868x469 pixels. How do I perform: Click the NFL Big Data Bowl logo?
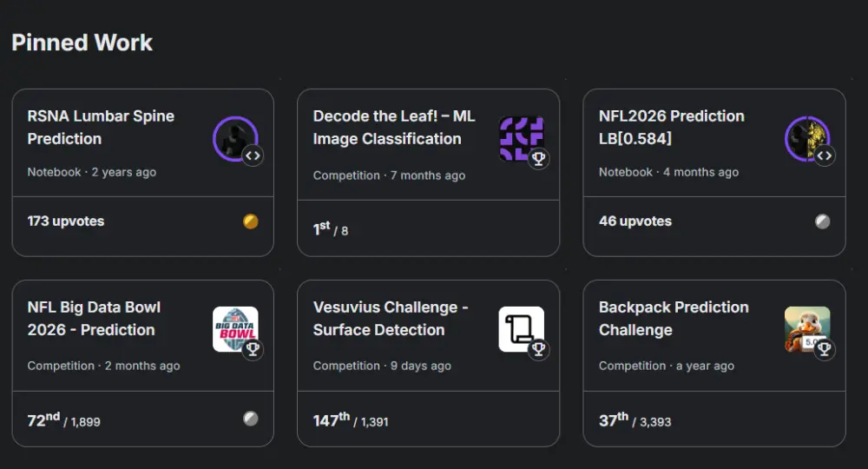[x=233, y=327]
